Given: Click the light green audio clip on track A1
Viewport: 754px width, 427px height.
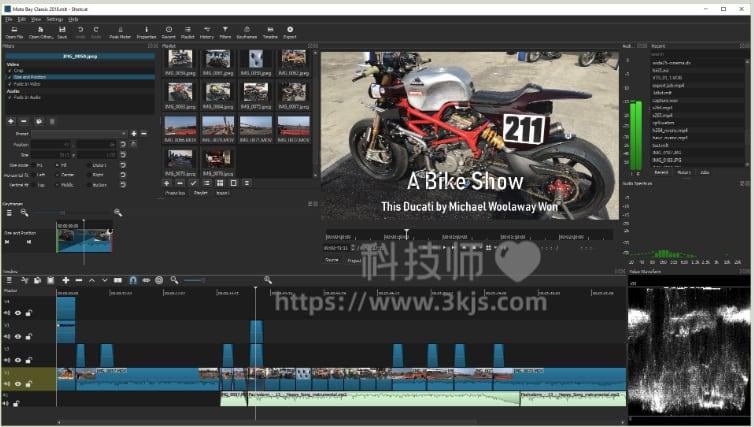Looking at the screenshot, I should pyautogui.click(x=383, y=399).
